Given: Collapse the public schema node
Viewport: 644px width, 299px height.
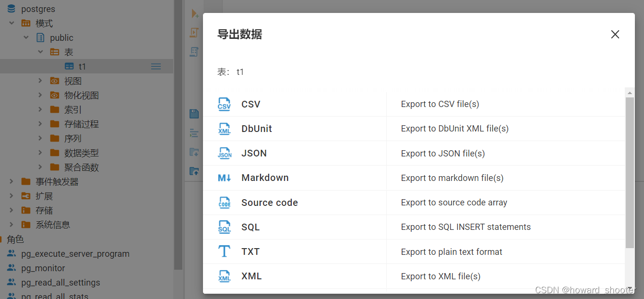Looking at the screenshot, I should coord(26,37).
